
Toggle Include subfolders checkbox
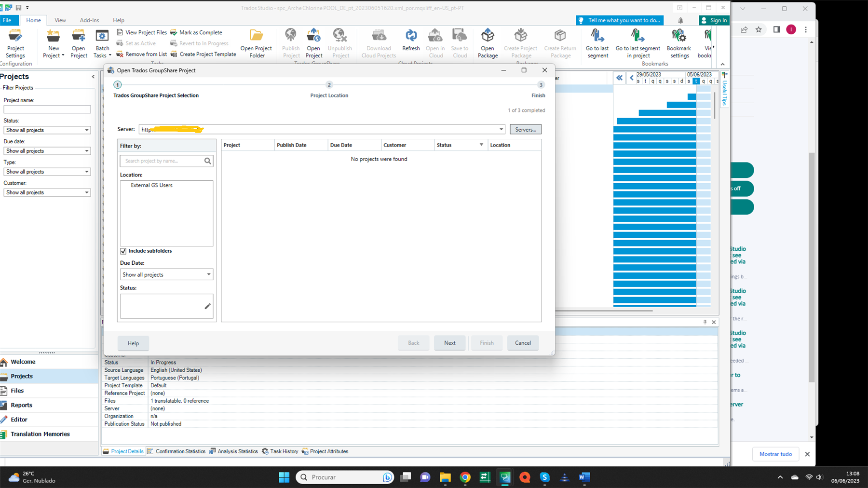tap(123, 251)
